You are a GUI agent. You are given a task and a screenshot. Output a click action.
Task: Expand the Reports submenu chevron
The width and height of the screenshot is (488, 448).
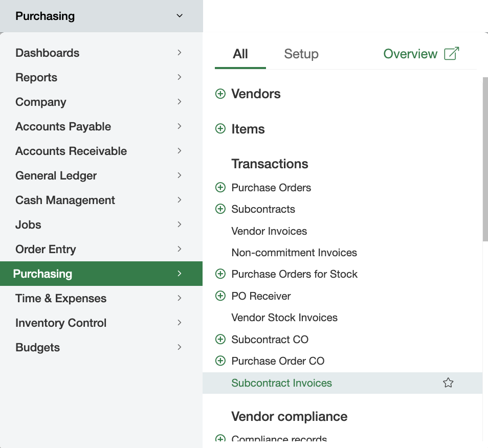point(179,77)
